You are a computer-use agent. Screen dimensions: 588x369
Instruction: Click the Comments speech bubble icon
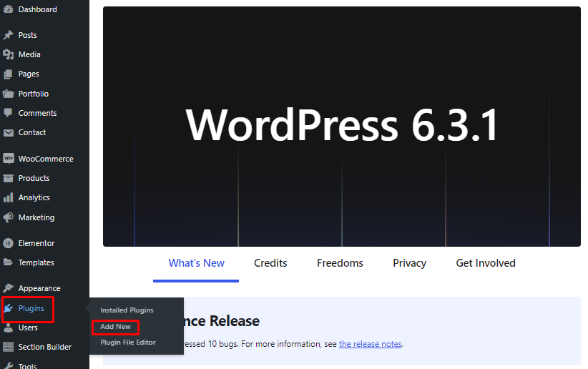(x=9, y=113)
